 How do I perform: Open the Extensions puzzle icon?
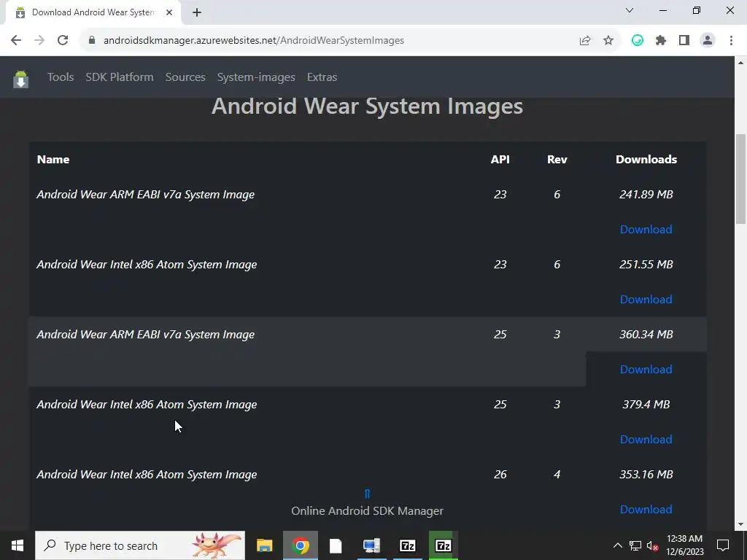coord(661,41)
